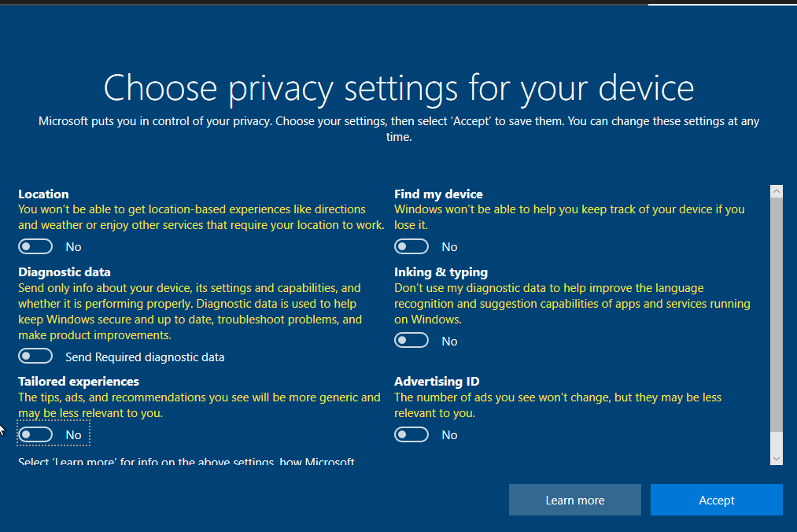
Task: Click the Accept button
Action: tap(716, 500)
